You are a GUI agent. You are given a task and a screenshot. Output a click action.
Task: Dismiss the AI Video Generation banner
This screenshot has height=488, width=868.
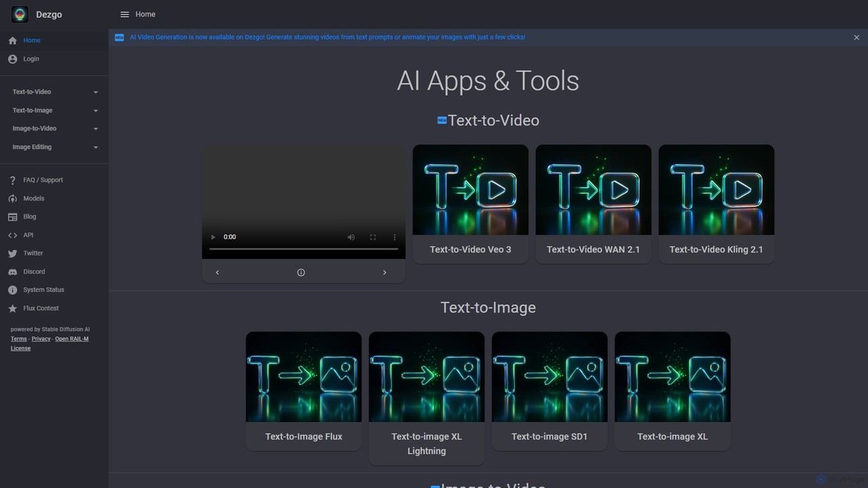click(x=856, y=38)
